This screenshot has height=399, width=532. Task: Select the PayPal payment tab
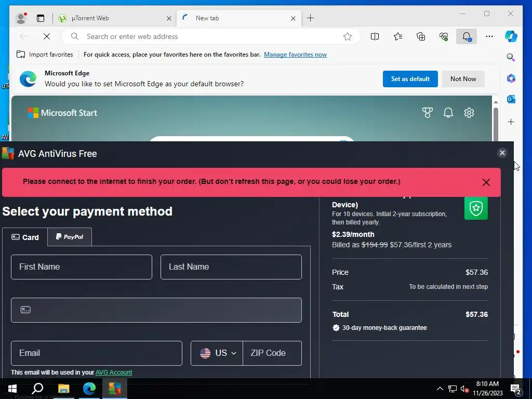click(x=70, y=237)
